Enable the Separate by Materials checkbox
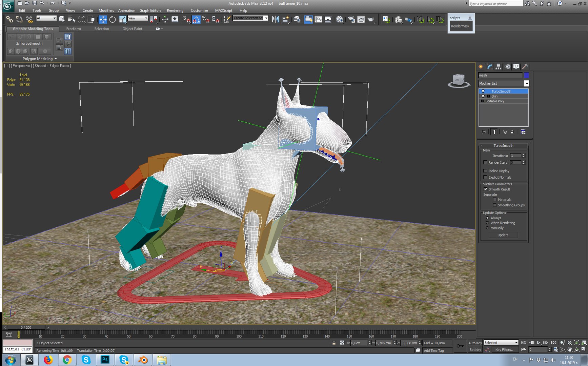The height and width of the screenshot is (366, 588). pyautogui.click(x=494, y=200)
